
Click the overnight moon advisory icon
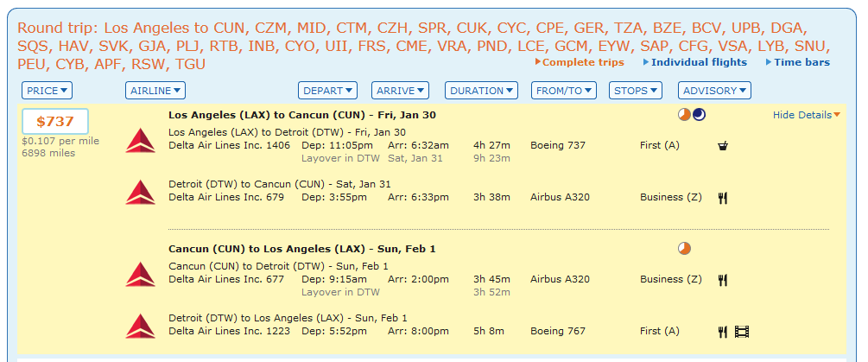click(x=699, y=115)
